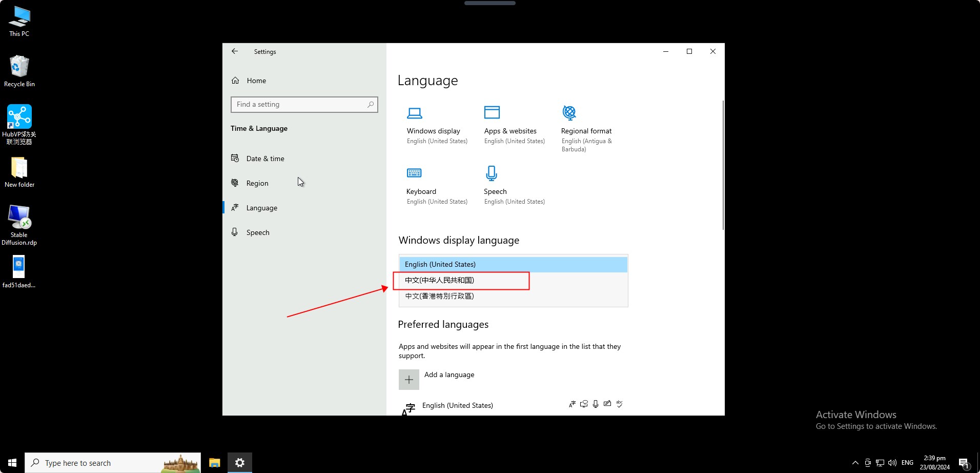The image size is (980, 473).
Task: Minimize the Settings window
Action: pyautogui.click(x=666, y=51)
